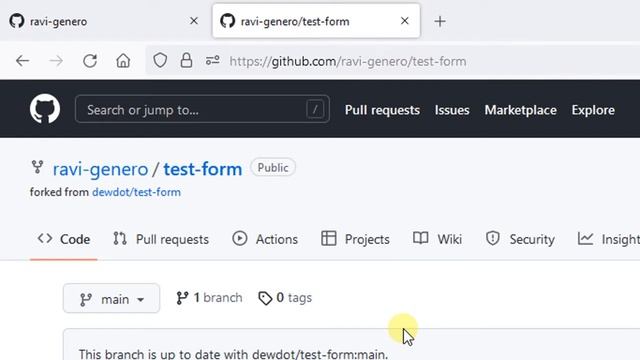Screen dimensions: 640x360
Task: Click the site security padlock icon
Action: (186, 60)
